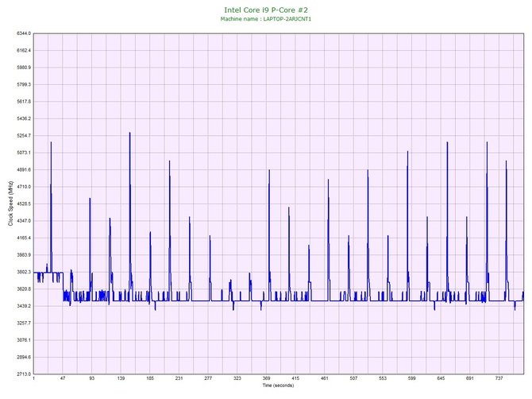Click the 231 time-axis tick label

pyautogui.click(x=179, y=378)
